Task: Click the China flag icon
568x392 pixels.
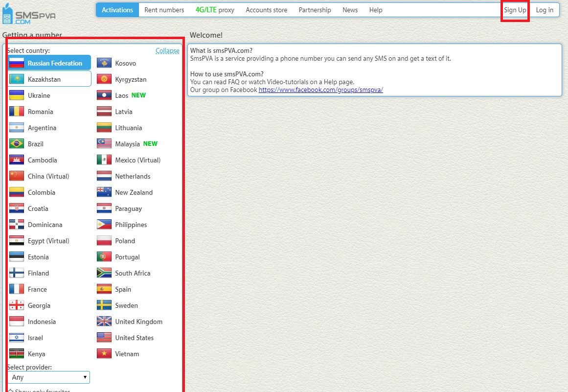Action: 17,176
